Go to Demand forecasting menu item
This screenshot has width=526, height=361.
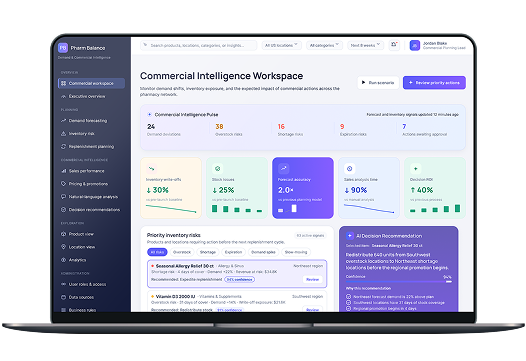(x=91, y=120)
